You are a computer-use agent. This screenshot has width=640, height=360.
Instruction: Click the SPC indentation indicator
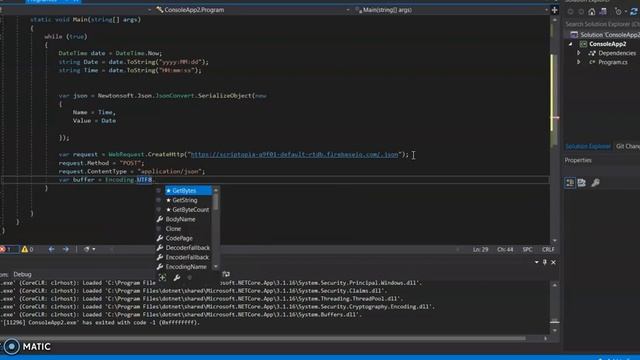coord(527,249)
